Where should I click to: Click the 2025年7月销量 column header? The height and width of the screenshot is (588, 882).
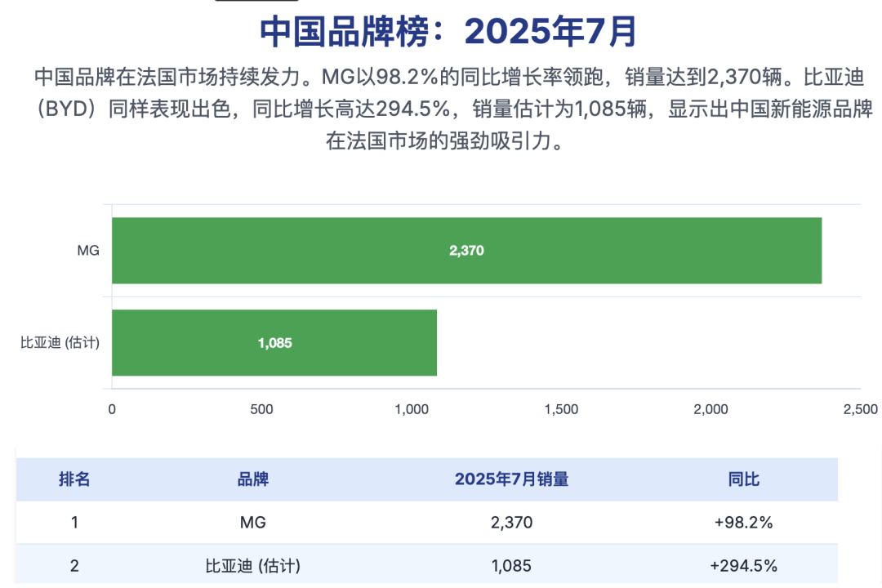tap(511, 479)
